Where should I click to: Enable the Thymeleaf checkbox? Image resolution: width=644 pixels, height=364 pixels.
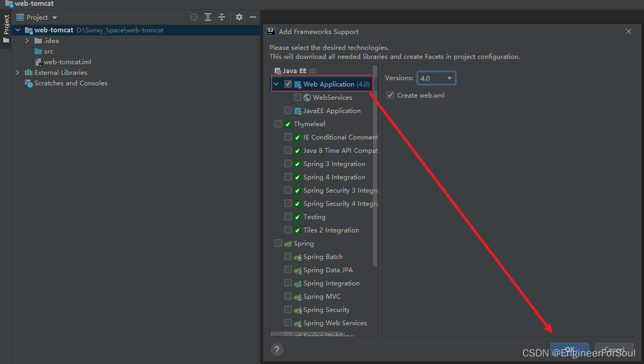coord(279,124)
